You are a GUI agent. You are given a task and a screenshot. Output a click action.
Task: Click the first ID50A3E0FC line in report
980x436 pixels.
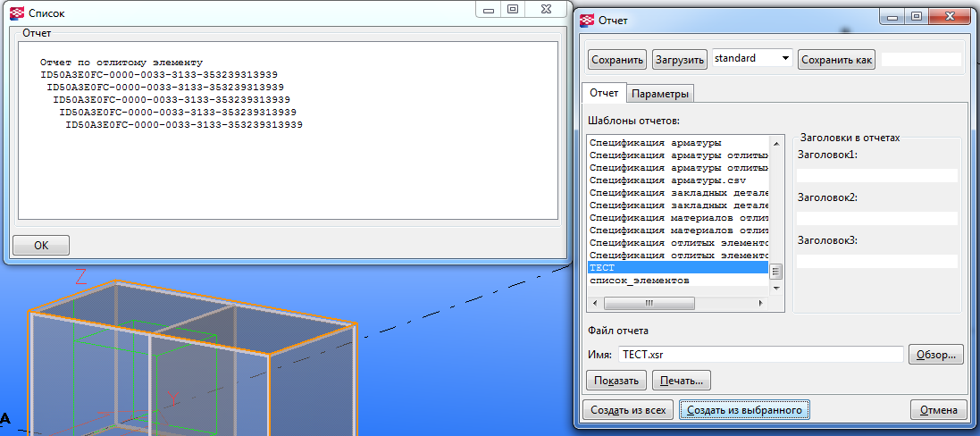[159, 75]
